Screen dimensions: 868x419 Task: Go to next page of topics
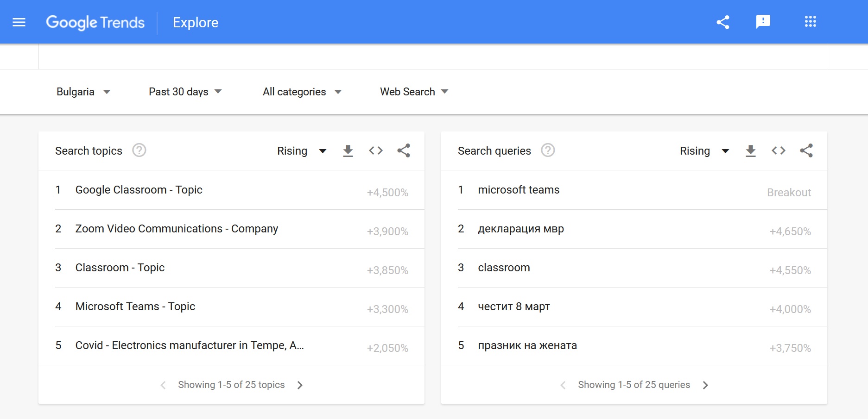pyautogui.click(x=300, y=385)
